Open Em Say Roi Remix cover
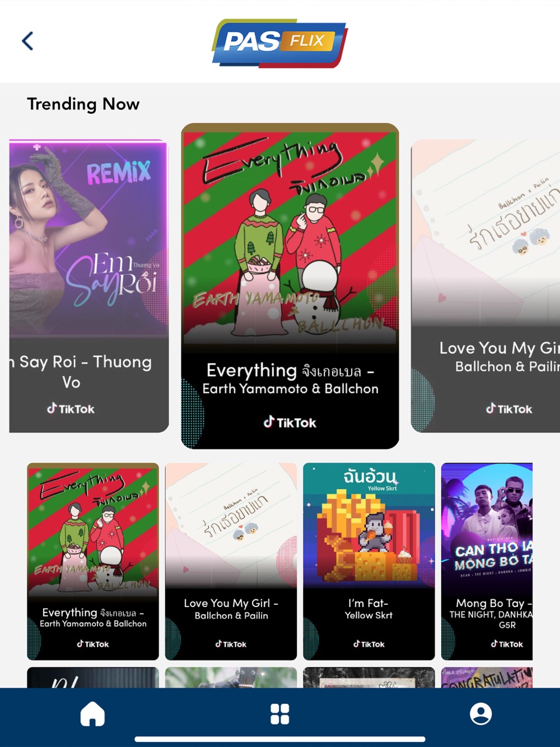560x747 pixels. [89, 238]
